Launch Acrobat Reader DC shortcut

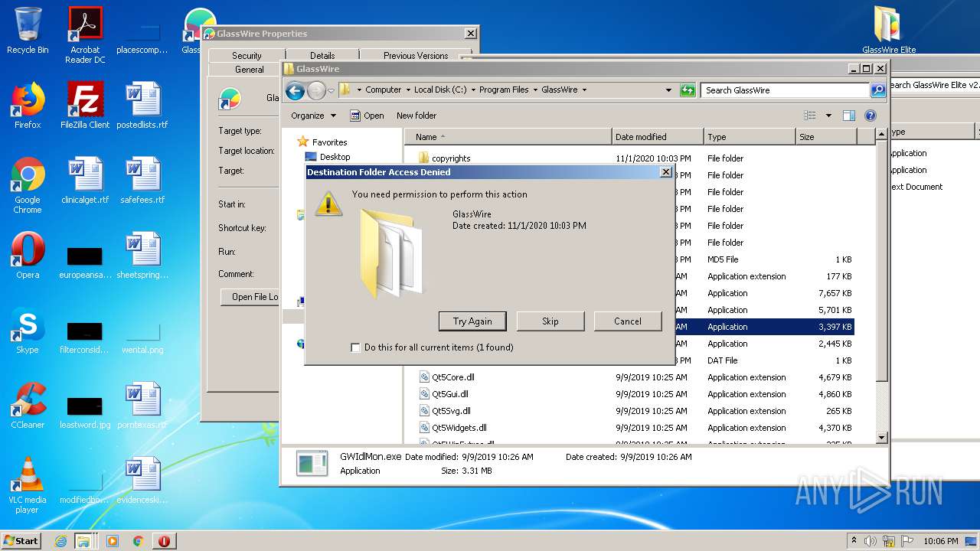85,35
